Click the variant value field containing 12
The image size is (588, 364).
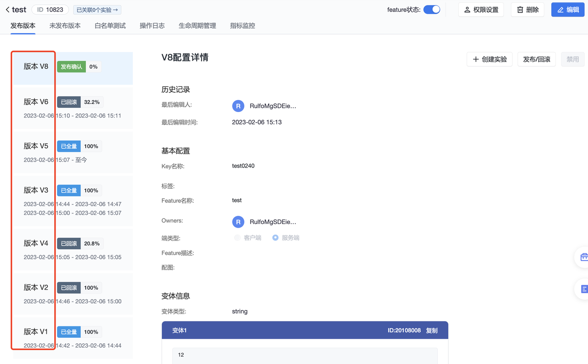pyautogui.click(x=305, y=355)
